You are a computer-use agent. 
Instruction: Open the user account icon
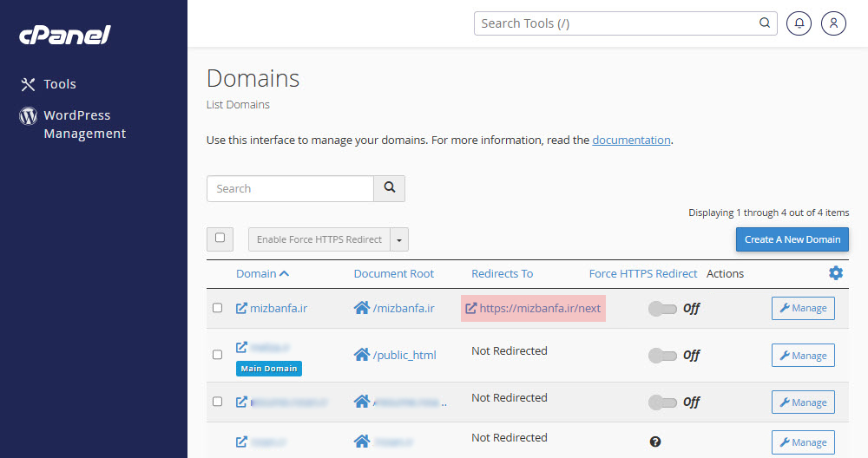tap(833, 23)
